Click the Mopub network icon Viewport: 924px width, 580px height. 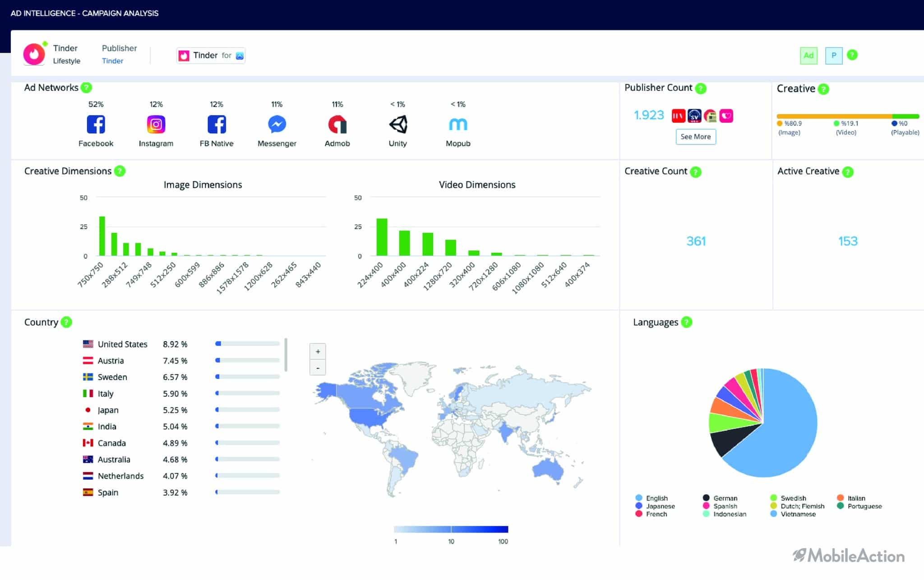tap(458, 124)
